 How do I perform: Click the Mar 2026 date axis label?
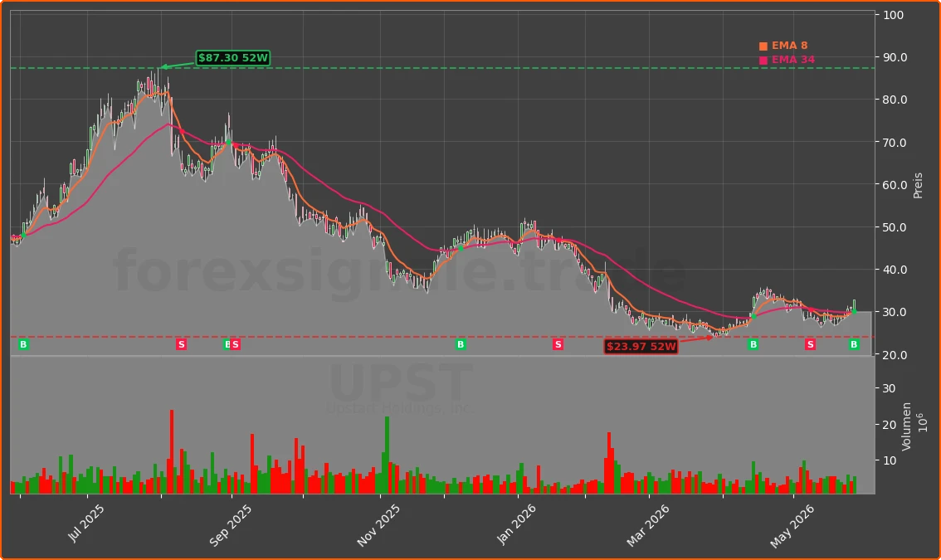(x=647, y=526)
